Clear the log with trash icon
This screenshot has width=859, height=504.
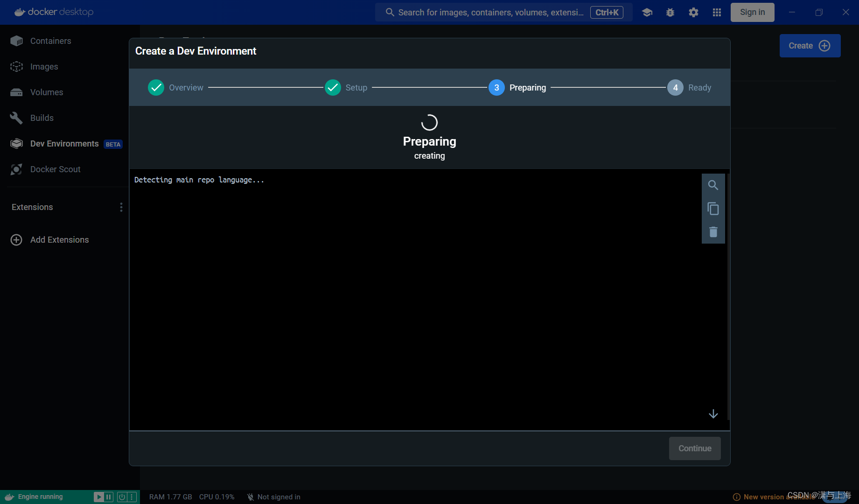coord(713,232)
